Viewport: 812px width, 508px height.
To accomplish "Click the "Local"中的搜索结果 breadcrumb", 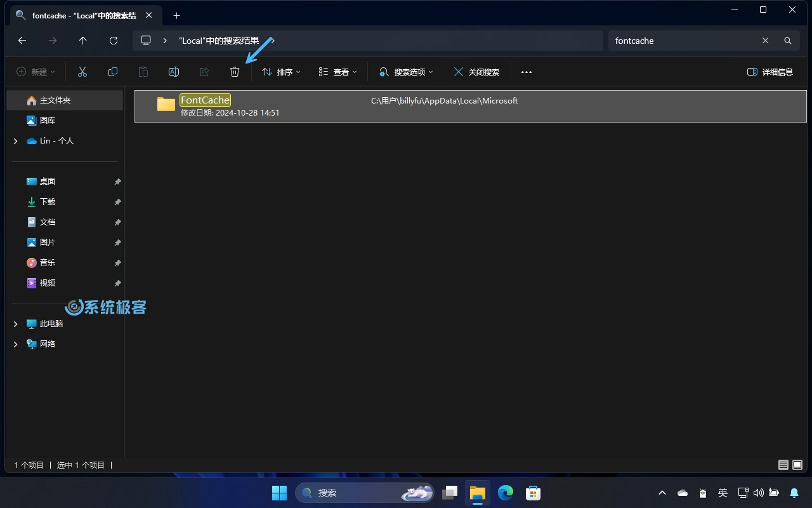I will [219, 41].
